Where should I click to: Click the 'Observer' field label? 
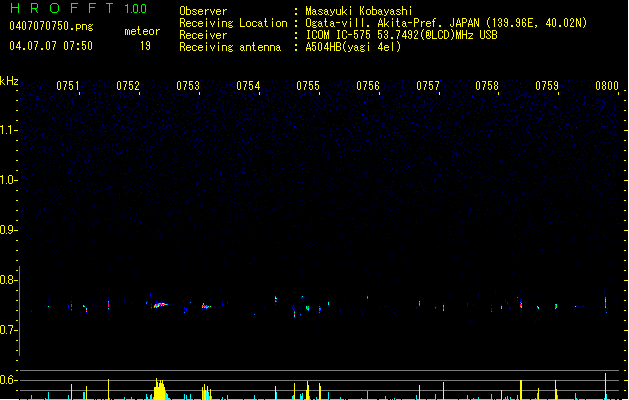pyautogui.click(x=203, y=11)
